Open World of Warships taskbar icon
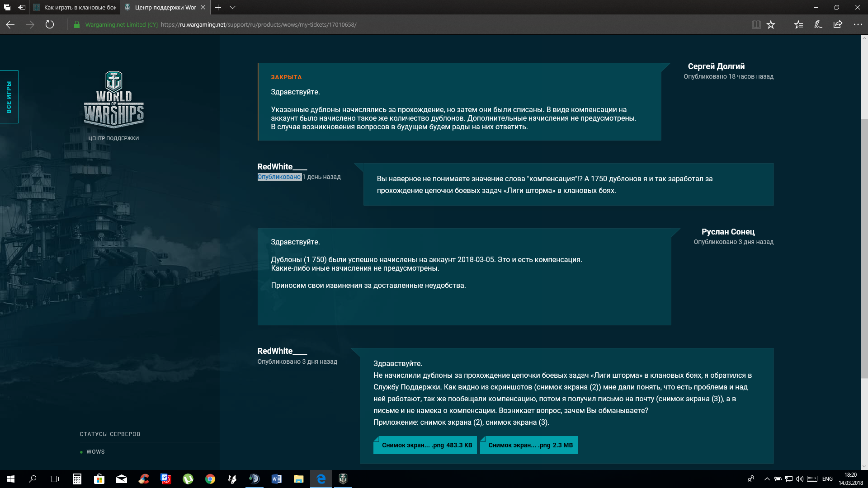 click(343, 479)
